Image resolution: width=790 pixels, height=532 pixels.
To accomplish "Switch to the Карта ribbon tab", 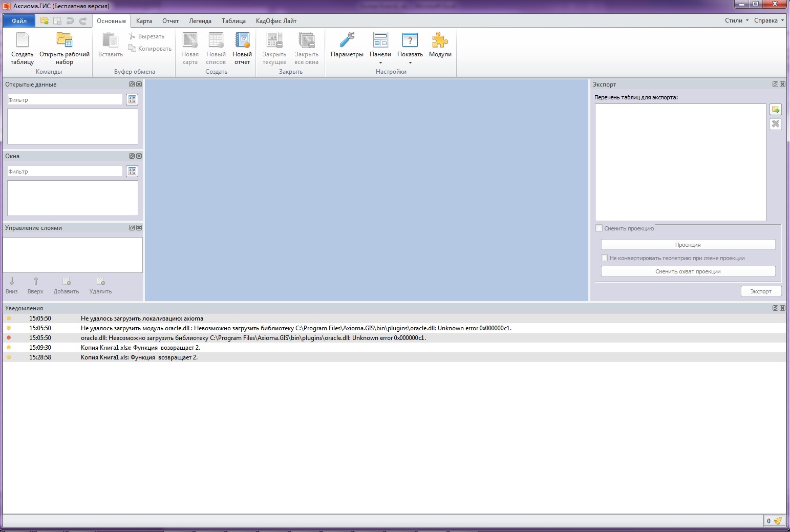I will point(144,21).
